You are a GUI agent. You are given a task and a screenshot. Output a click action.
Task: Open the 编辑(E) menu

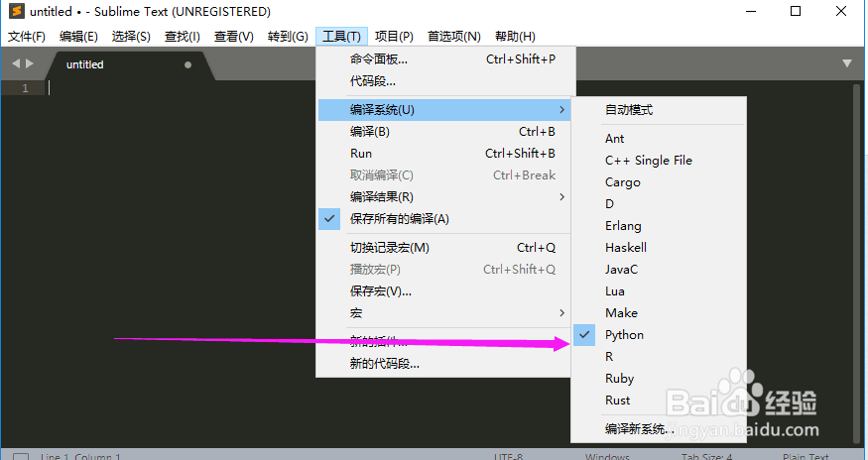point(78,37)
